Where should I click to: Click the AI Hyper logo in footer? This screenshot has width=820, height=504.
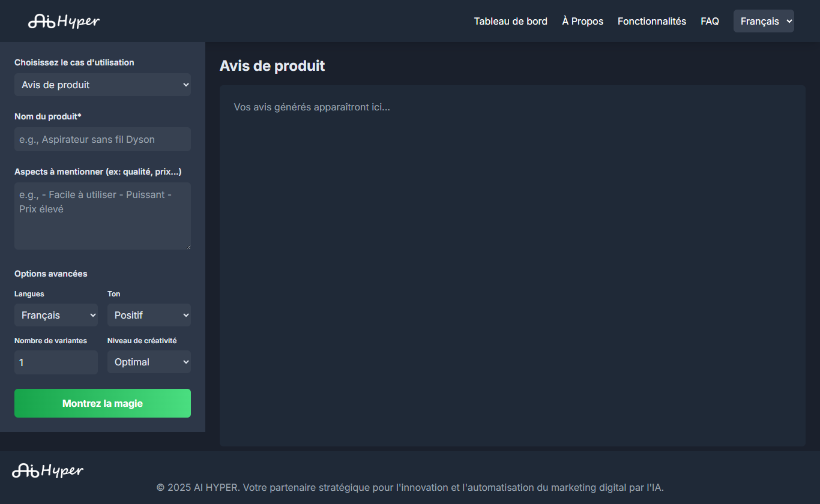[48, 470]
